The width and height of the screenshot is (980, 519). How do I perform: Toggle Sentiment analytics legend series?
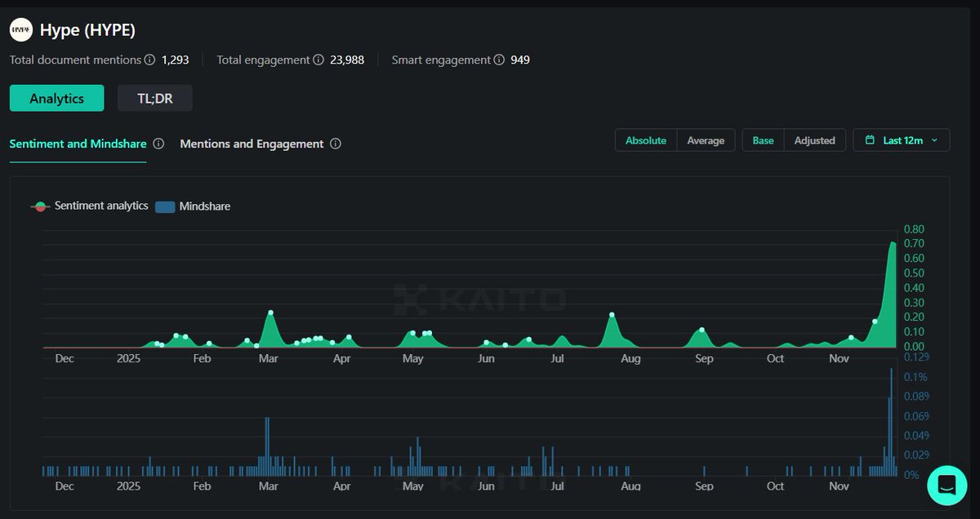(x=90, y=206)
